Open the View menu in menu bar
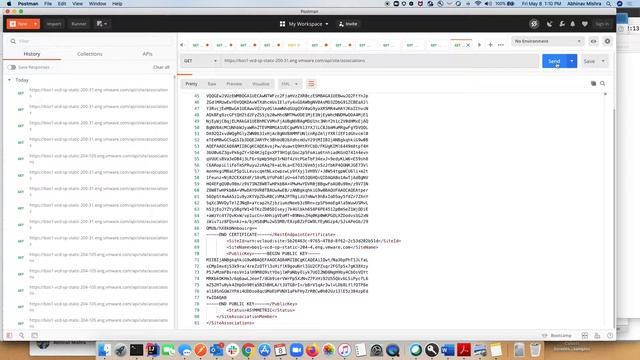The width and height of the screenshot is (640, 360). (77, 4)
